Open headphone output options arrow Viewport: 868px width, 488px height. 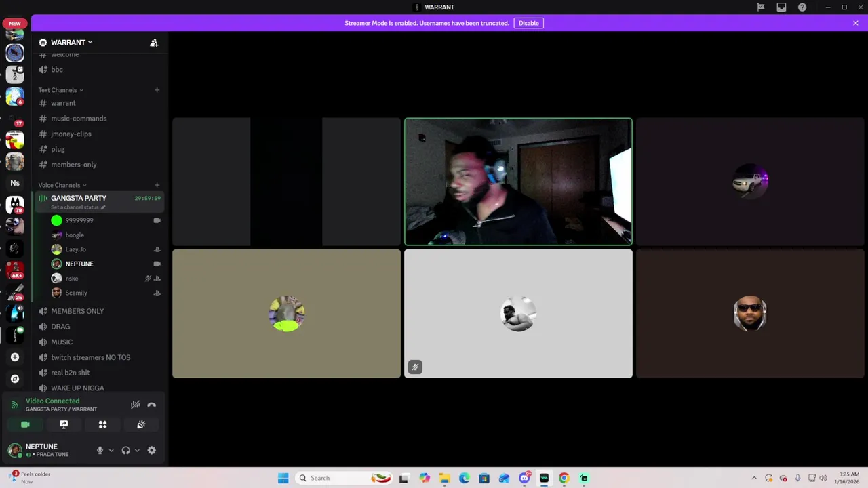(137, 450)
